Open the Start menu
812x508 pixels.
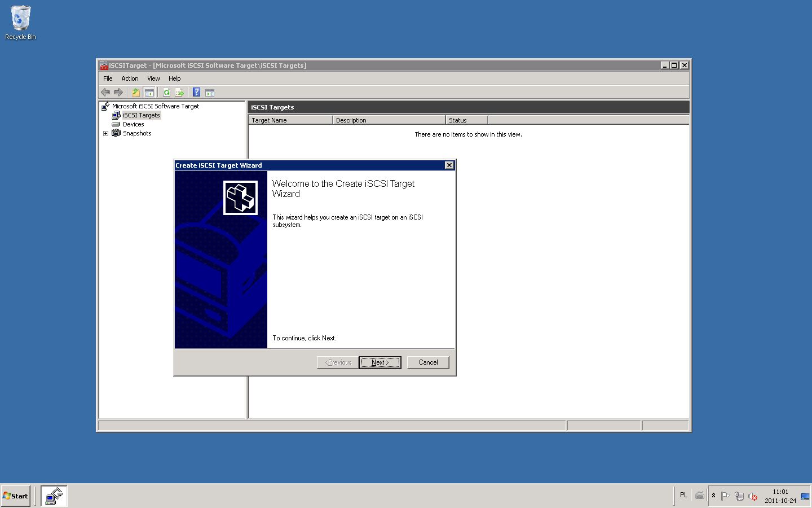(x=15, y=496)
